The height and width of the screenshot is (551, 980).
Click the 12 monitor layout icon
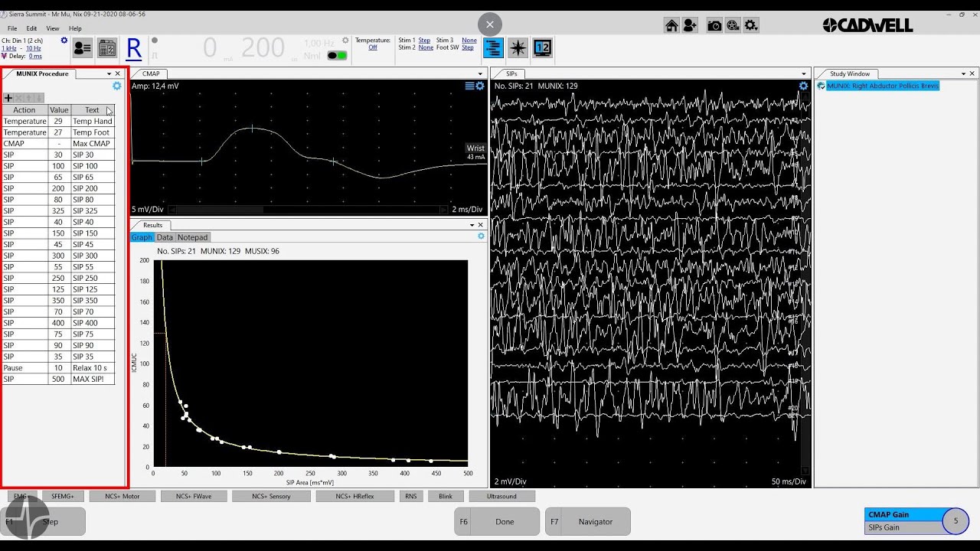pyautogui.click(x=543, y=48)
